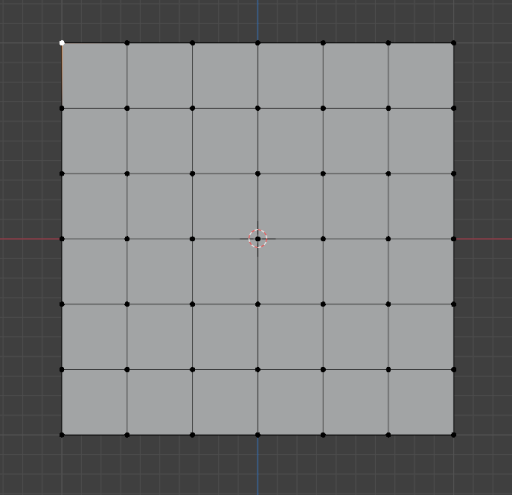Viewport: 512px width, 495px height.
Task: Click the blue axis line below the mesh
Action: 258,466
